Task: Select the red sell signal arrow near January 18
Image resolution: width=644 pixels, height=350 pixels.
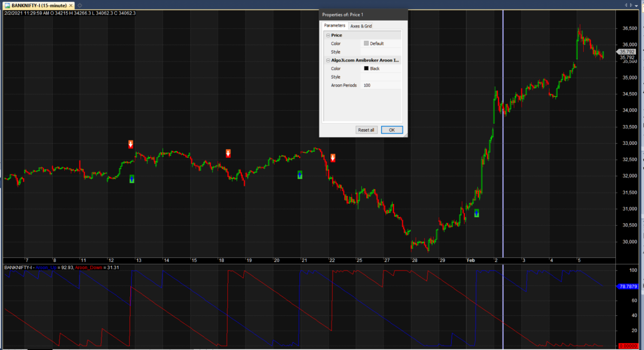Action: 228,153
